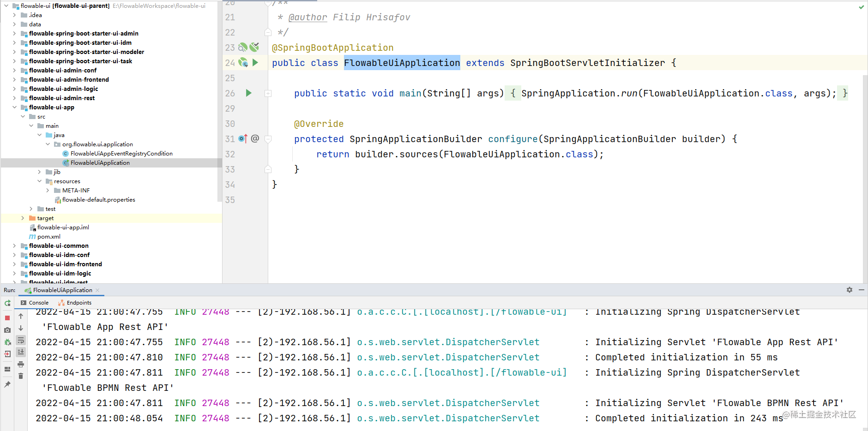Select FlowableUiApplication in project tree
Viewport: 868px width, 431px height.
pos(100,163)
